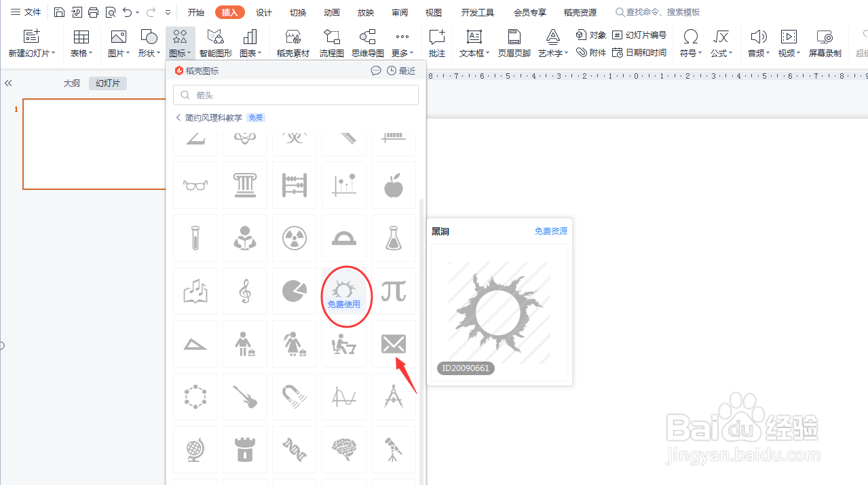Screen dimensions: 868x485
Task: Click the 智能图形 smart graphics button
Action: (216, 43)
